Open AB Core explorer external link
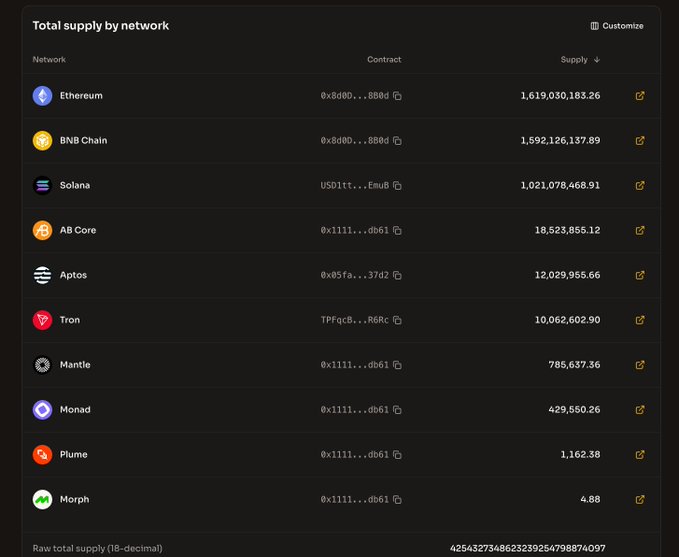This screenshot has width=679, height=557. tap(640, 230)
